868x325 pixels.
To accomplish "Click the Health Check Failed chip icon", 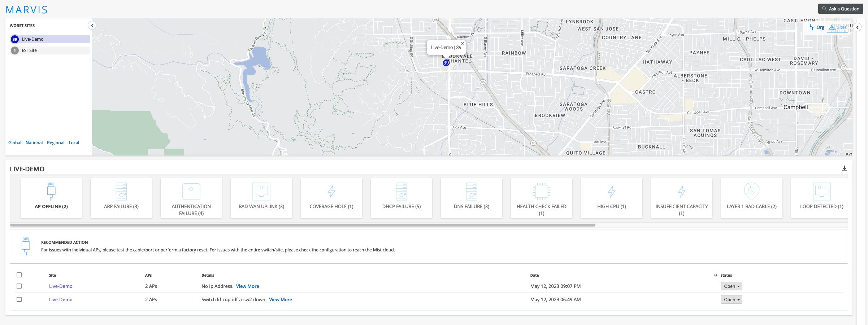I will pos(541,191).
